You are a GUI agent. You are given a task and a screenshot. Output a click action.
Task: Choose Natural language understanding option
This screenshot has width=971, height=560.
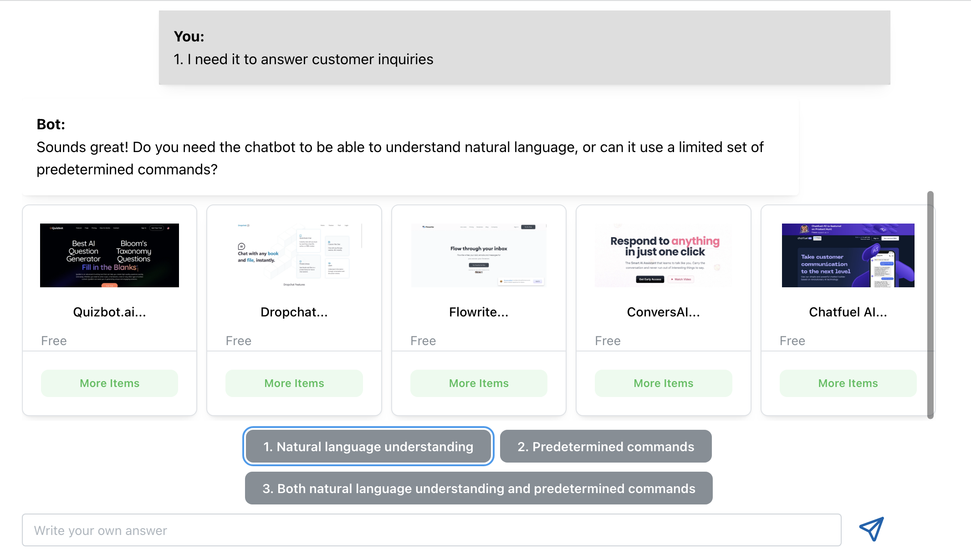368,447
